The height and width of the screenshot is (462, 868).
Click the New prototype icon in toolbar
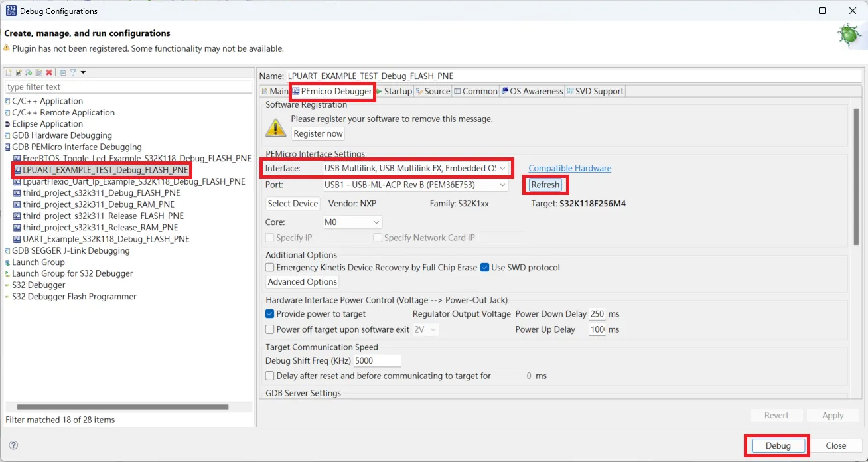coord(19,72)
